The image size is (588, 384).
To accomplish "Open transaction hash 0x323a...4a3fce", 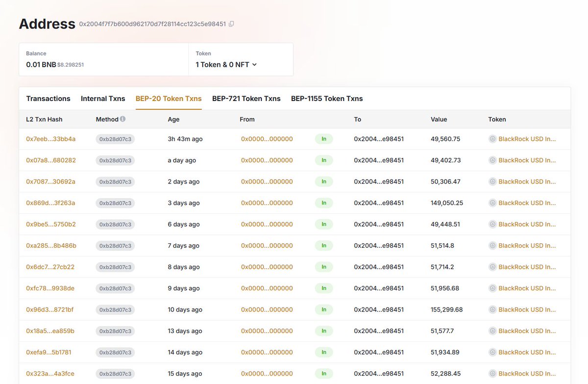I will coord(49,373).
